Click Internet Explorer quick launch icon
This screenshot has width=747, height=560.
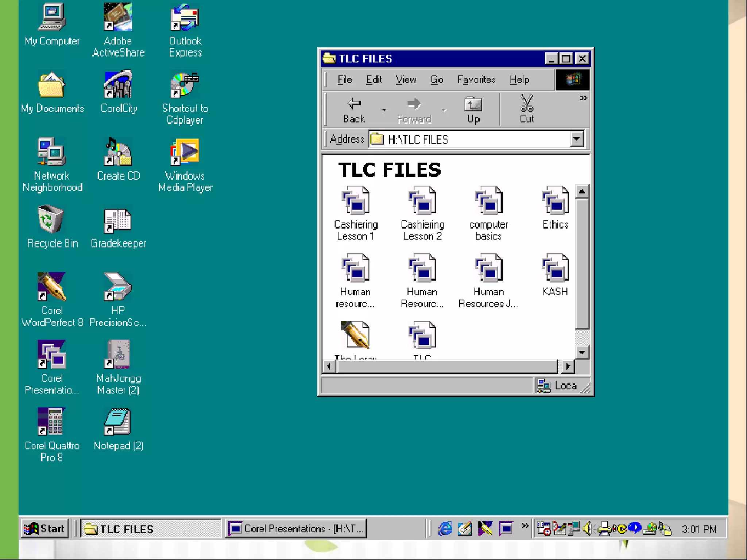[x=445, y=528]
